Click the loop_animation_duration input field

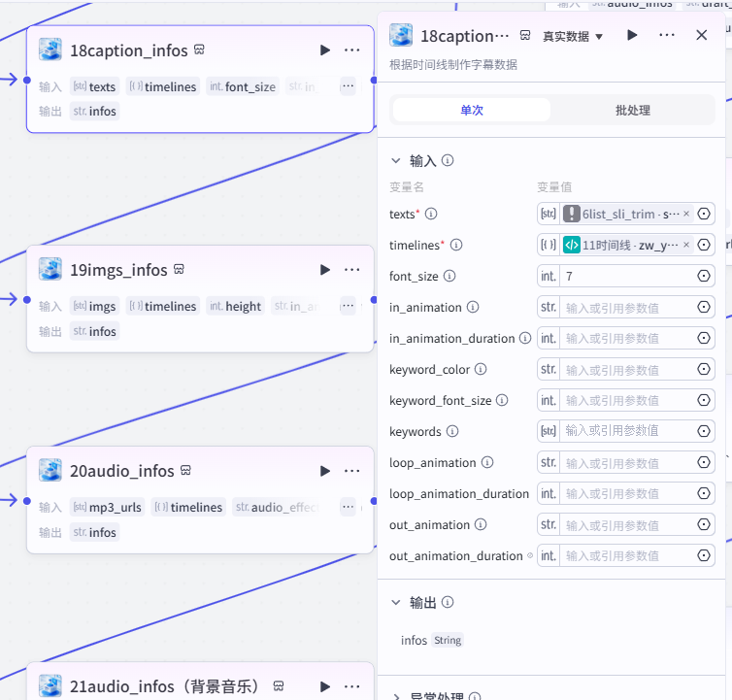[627, 493]
